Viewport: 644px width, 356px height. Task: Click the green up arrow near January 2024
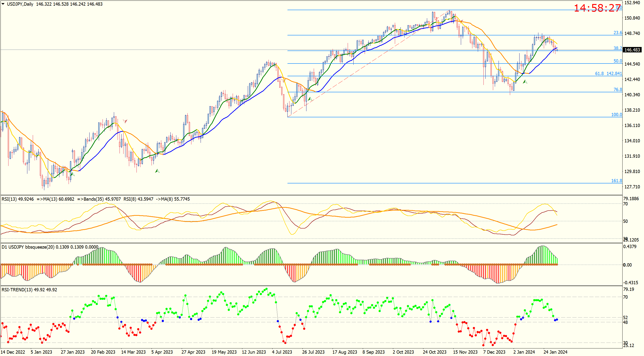click(x=525, y=82)
